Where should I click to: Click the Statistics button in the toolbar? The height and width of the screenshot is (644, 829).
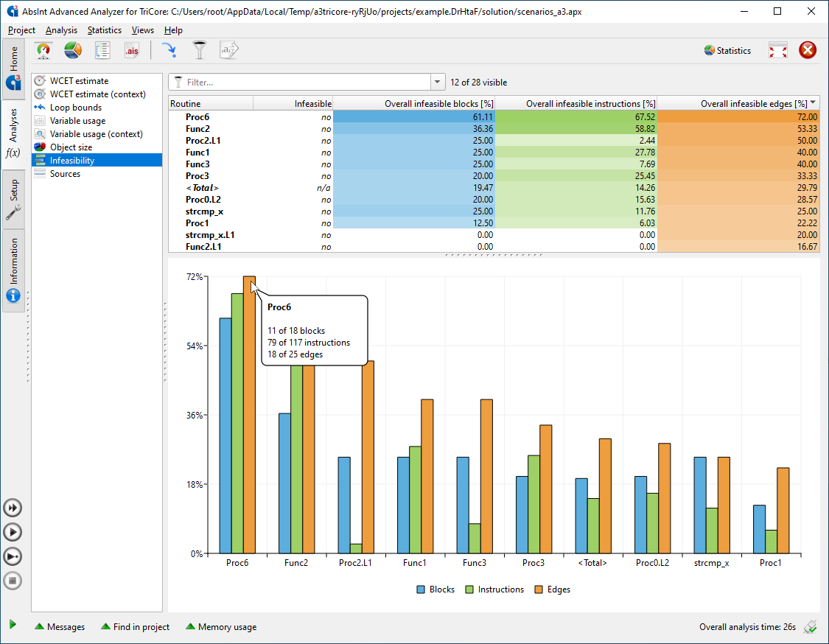727,50
